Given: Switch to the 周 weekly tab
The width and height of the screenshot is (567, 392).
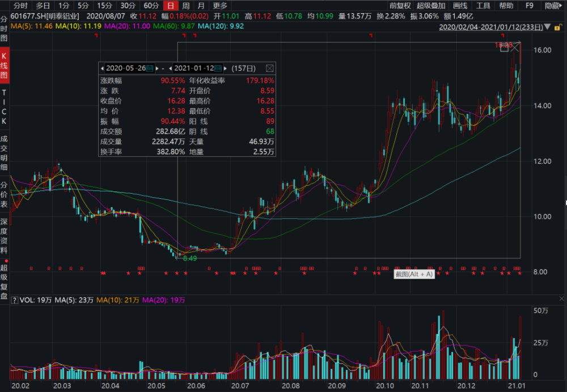Looking at the screenshot, I should pos(186,6).
